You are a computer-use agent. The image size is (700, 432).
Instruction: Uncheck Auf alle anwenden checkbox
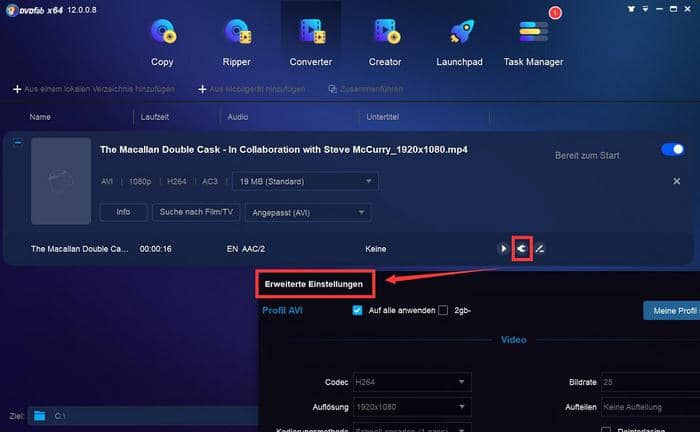point(357,310)
